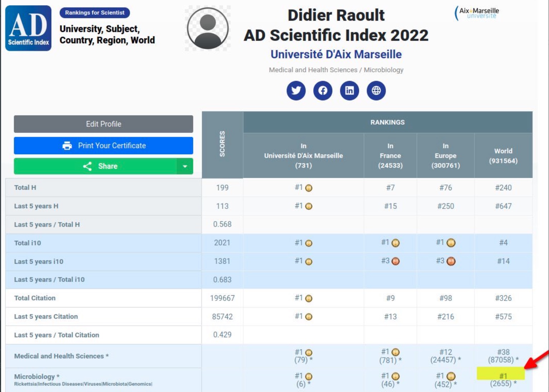
Task: Click the Last 5 years Citation value 85742
Action: (x=222, y=317)
